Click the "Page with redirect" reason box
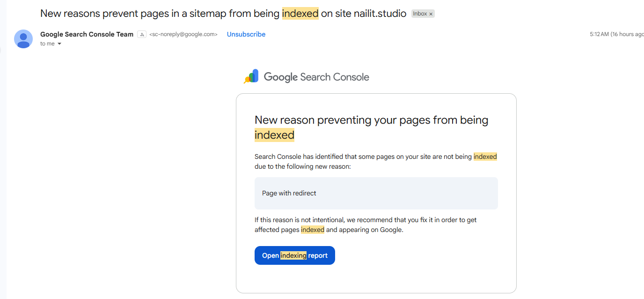Screen dimensions: 644x299 tap(376, 193)
